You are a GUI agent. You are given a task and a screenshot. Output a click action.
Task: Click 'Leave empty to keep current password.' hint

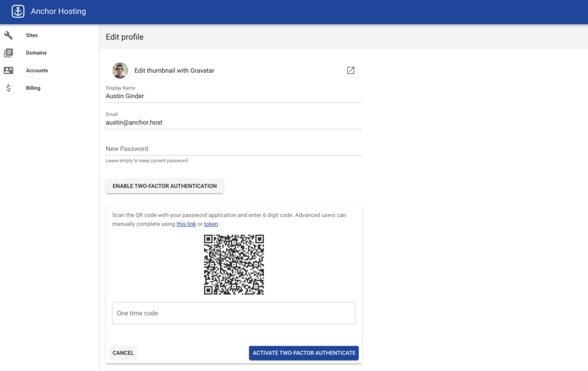tap(147, 161)
